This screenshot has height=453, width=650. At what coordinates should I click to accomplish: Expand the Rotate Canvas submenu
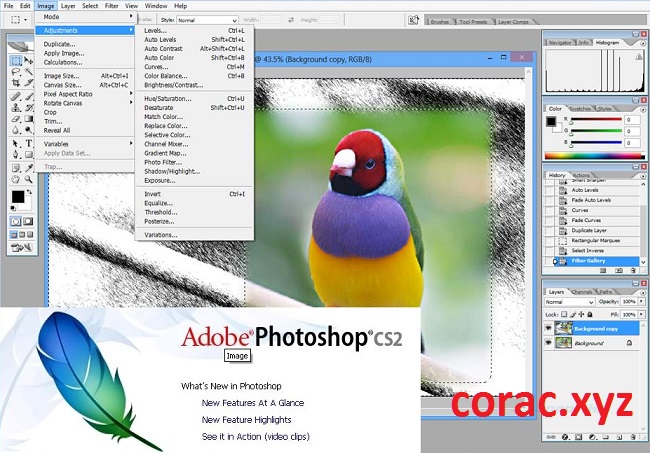coord(85,103)
